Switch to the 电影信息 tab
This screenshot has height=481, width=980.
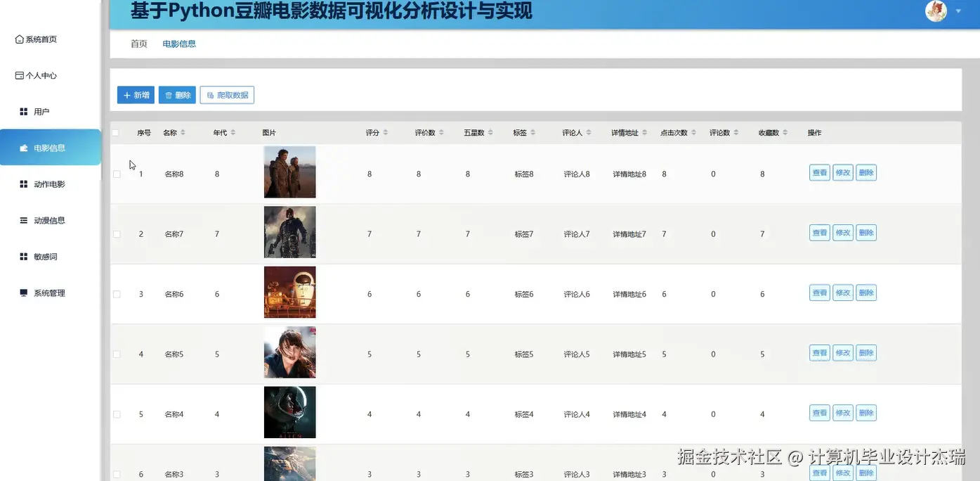179,44
